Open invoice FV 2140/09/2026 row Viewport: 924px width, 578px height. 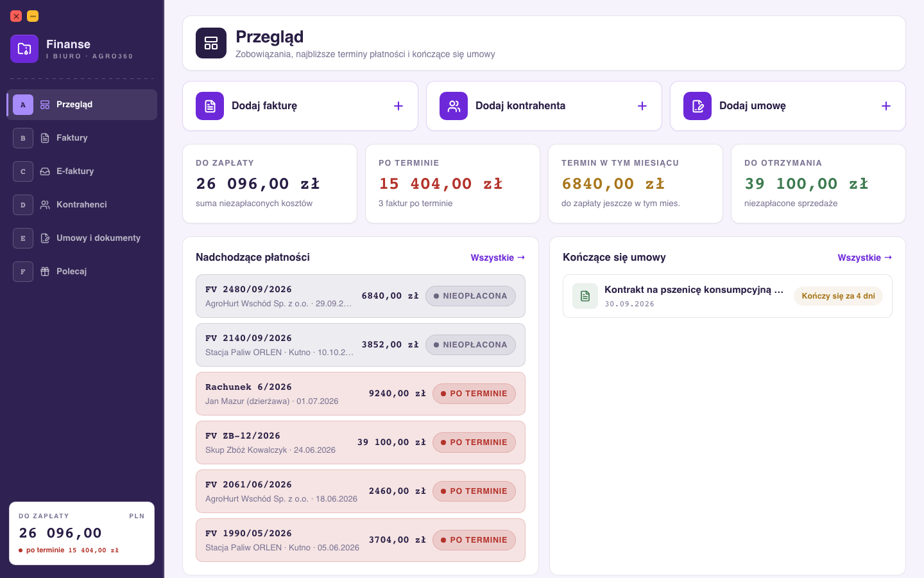[361, 345]
